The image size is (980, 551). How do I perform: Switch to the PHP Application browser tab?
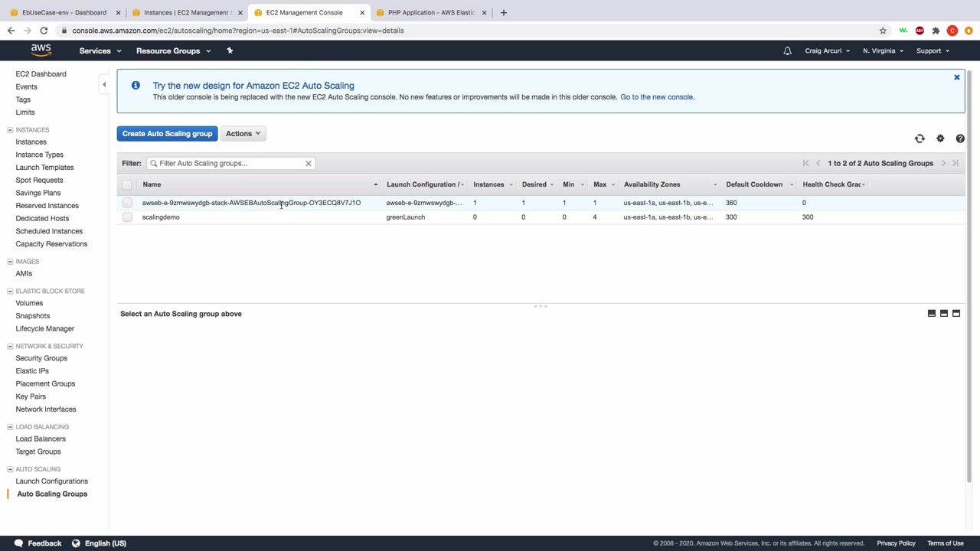click(x=431, y=12)
